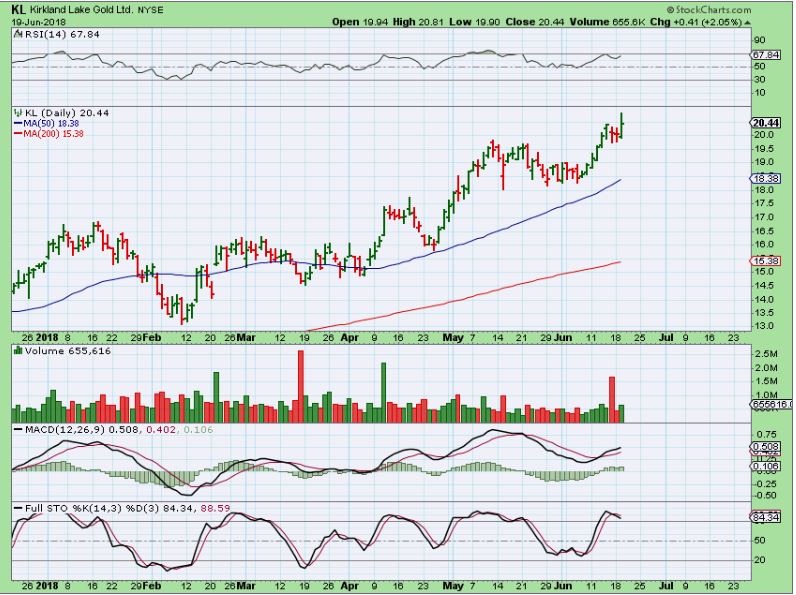Select the red MA(200) legend line

click(x=19, y=134)
